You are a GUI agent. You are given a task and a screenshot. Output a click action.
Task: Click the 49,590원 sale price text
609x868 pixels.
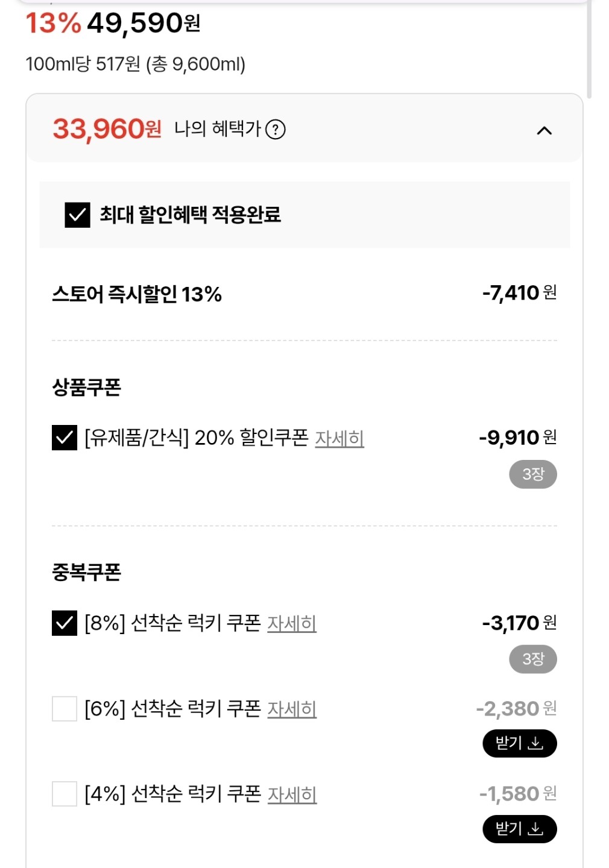click(144, 24)
